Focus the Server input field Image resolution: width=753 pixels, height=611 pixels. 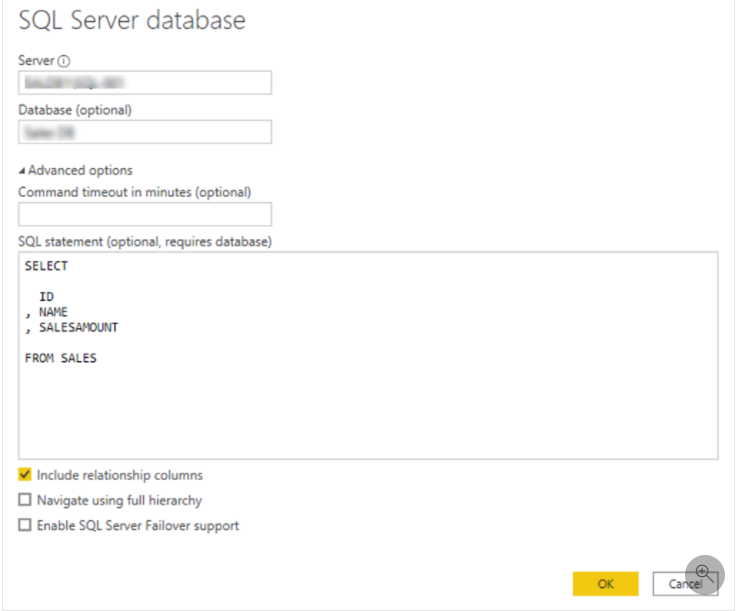(x=145, y=83)
